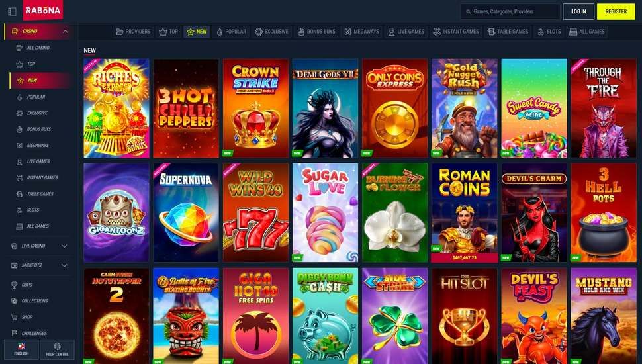Toggle the sidebar collapse icon

tap(12, 11)
